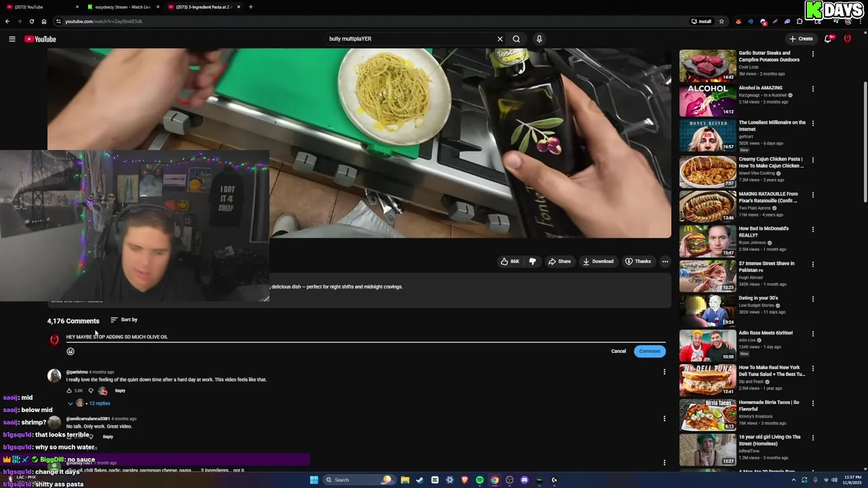Dislike the video with thumbs down

(x=532, y=261)
